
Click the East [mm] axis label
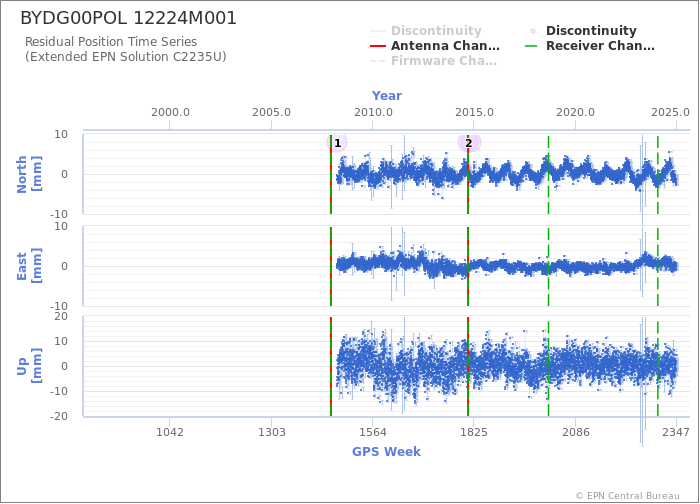pos(29,266)
